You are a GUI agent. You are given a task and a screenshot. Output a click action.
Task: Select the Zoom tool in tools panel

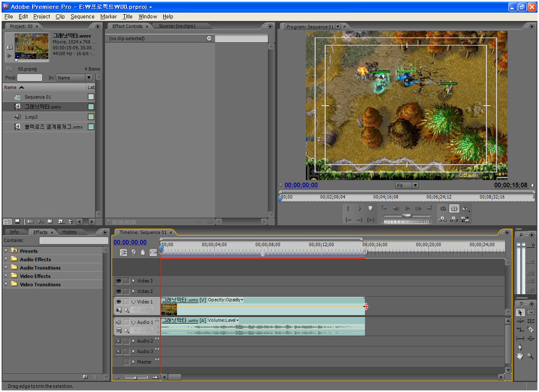(x=531, y=356)
